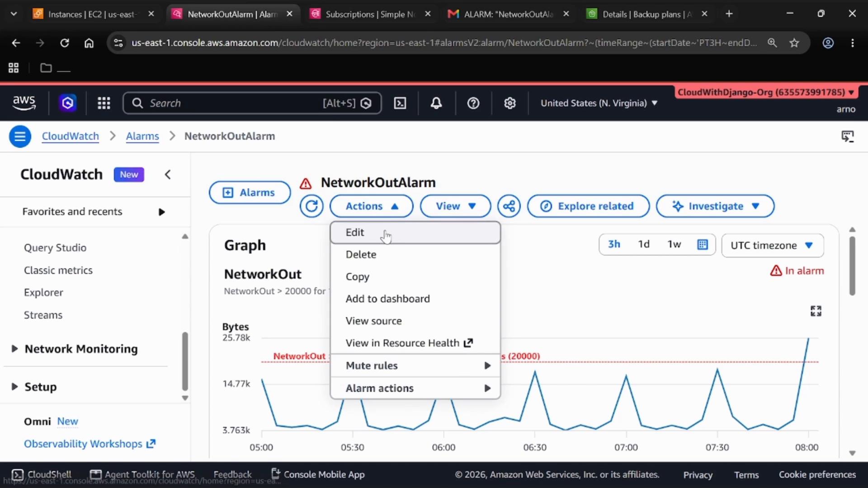This screenshot has width=868, height=488.
Task: Open View in Resource Health
Action: point(415,343)
